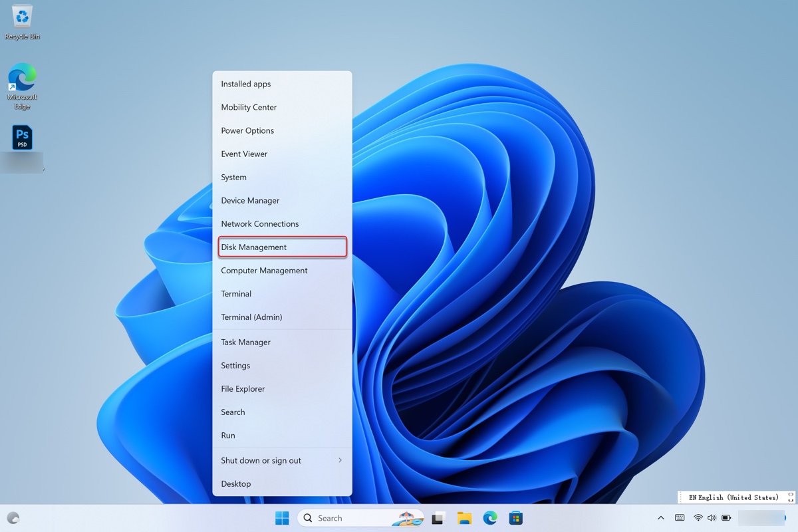The width and height of the screenshot is (798, 532).
Task: Open the touch keyboard tray icon
Action: tap(679, 517)
